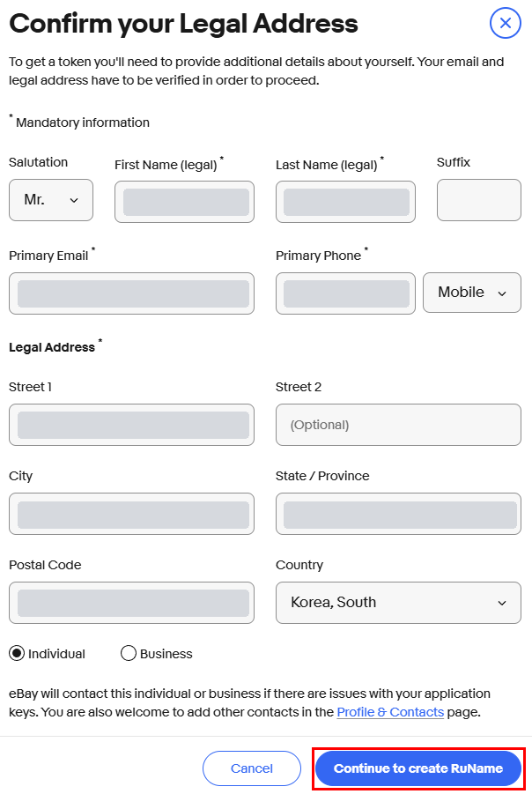Click the optional Street 2 field
This screenshot has height=794, width=532.
[398, 425]
